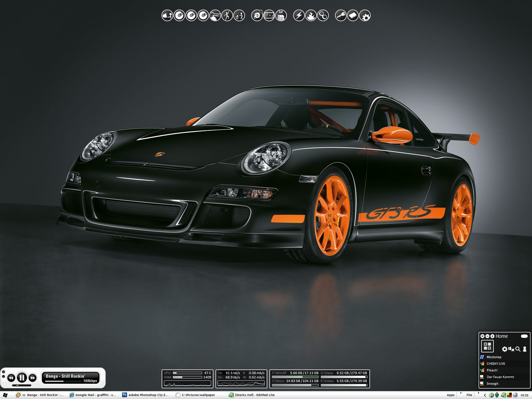
Task: Switch to Google Mail taskbar window
Action: click(x=93, y=395)
